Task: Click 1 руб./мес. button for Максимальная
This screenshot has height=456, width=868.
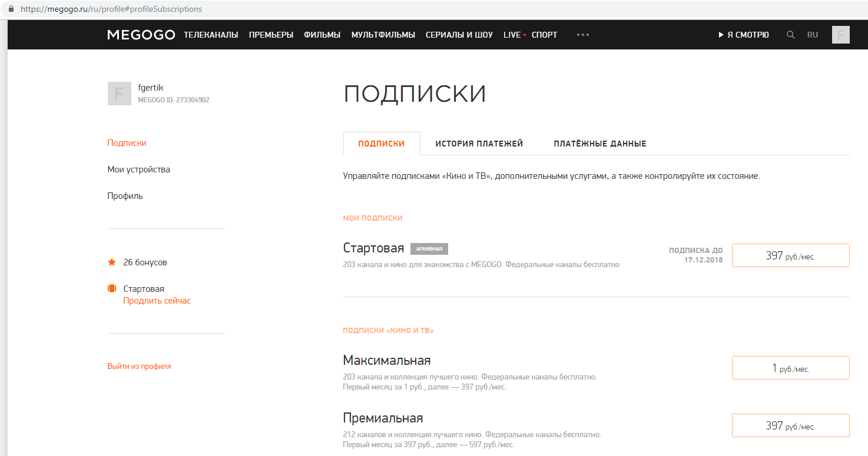Action: pyautogui.click(x=791, y=368)
